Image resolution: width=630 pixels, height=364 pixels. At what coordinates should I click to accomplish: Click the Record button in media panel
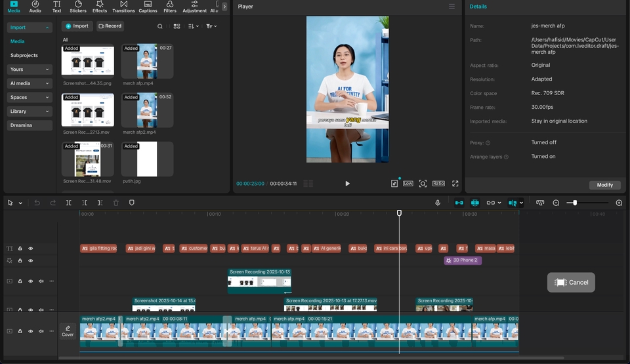tap(110, 26)
